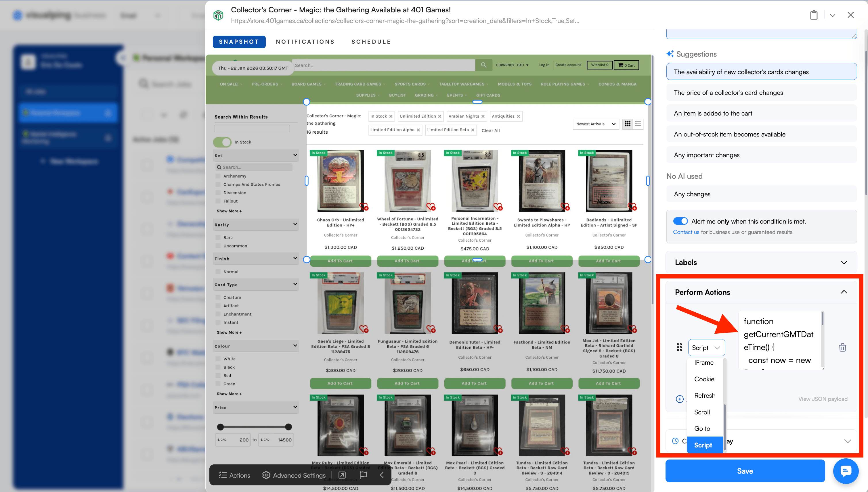Switch to the NOTIFICATIONS tab

tap(305, 42)
